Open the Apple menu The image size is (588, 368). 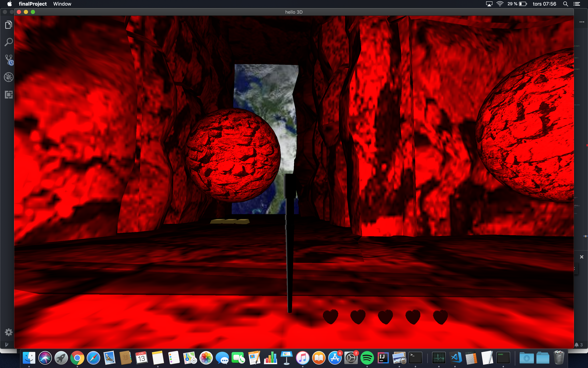(x=9, y=4)
